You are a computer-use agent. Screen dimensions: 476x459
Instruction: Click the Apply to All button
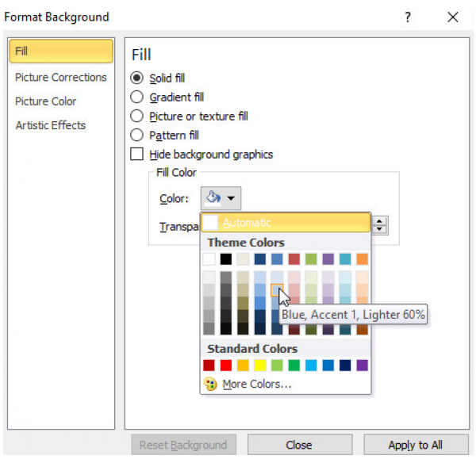point(415,445)
